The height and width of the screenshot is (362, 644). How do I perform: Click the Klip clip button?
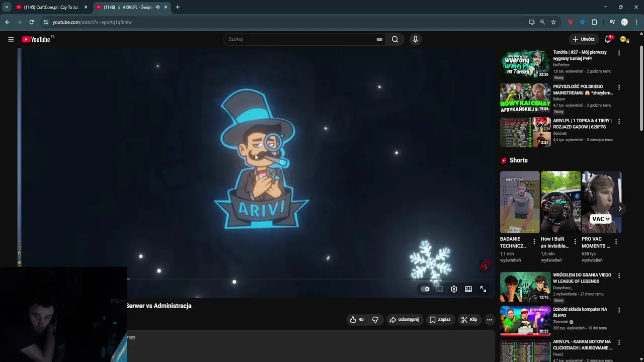click(x=469, y=320)
